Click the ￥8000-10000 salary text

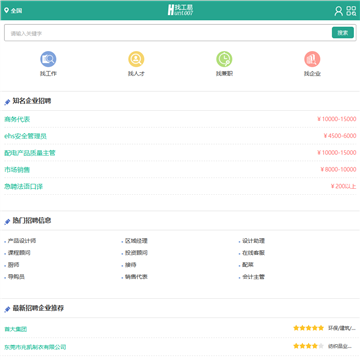[338, 169]
